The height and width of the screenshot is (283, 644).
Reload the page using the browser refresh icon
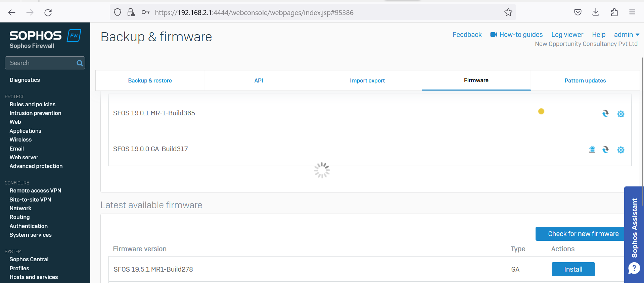click(x=48, y=12)
